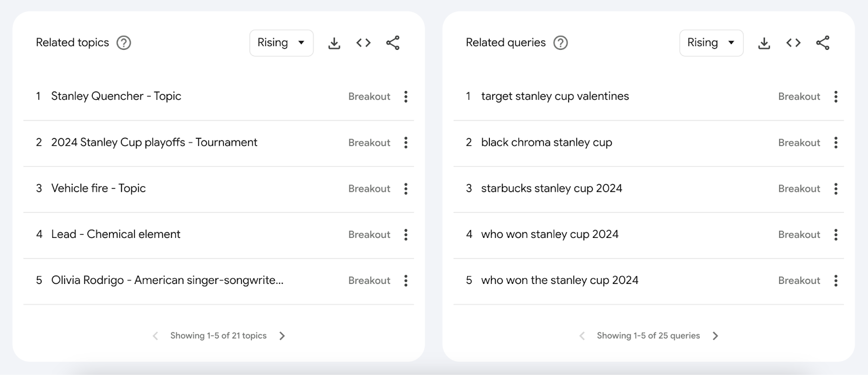Download the Related topics data

(334, 42)
